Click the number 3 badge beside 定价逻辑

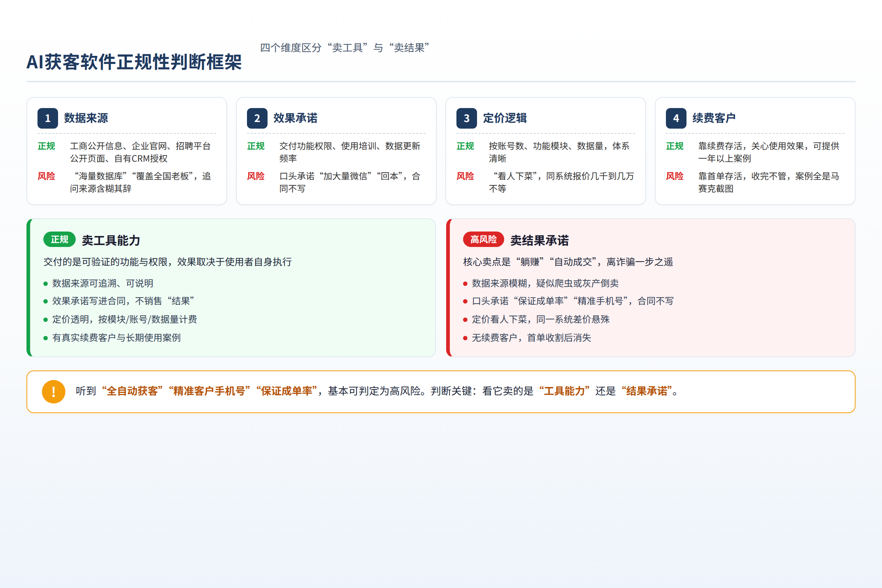click(466, 118)
